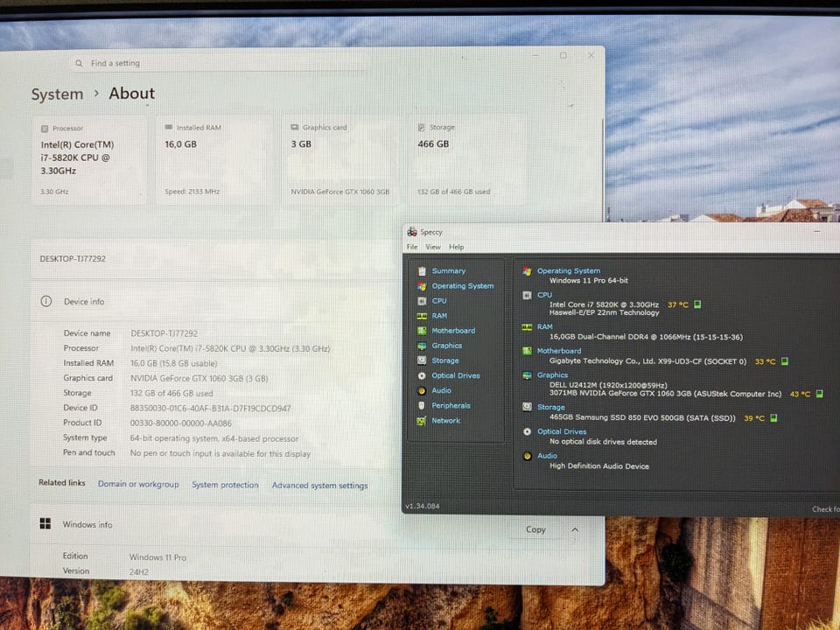Open the System protection link

point(225,485)
